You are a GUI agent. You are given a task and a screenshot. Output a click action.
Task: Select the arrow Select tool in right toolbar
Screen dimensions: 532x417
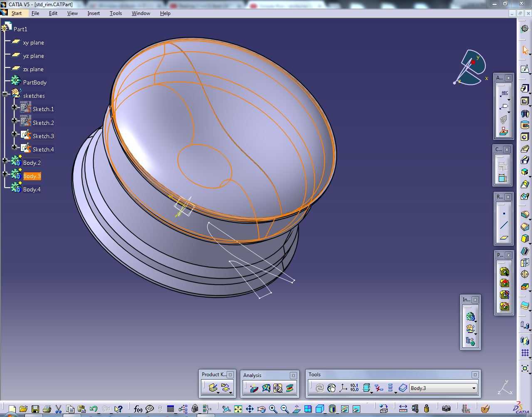(x=525, y=50)
